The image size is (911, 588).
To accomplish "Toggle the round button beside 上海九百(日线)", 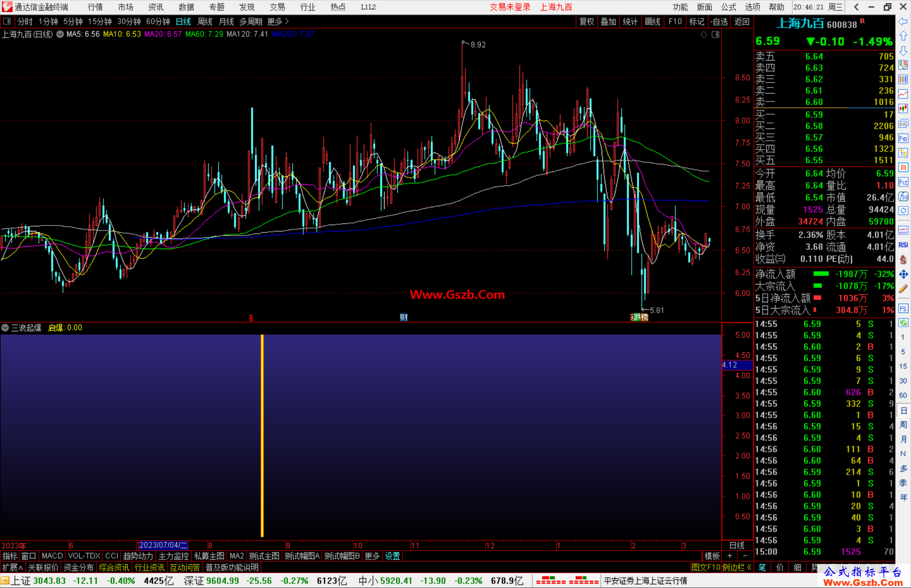I will [60, 34].
